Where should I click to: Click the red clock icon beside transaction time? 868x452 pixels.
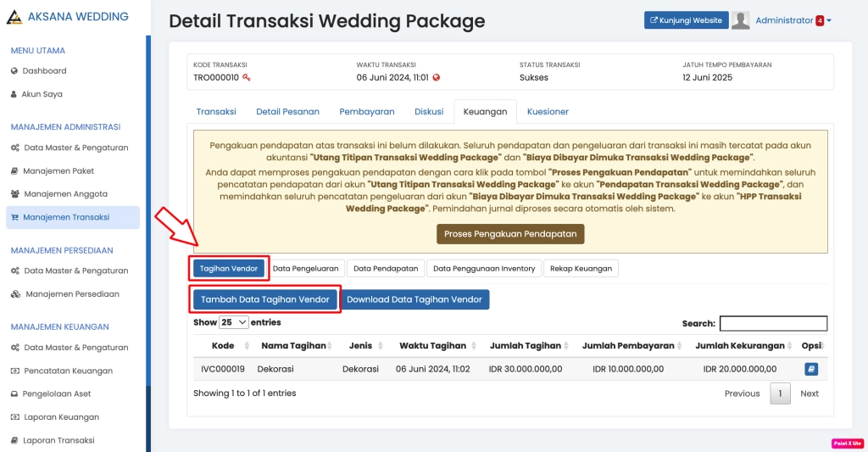coord(437,78)
